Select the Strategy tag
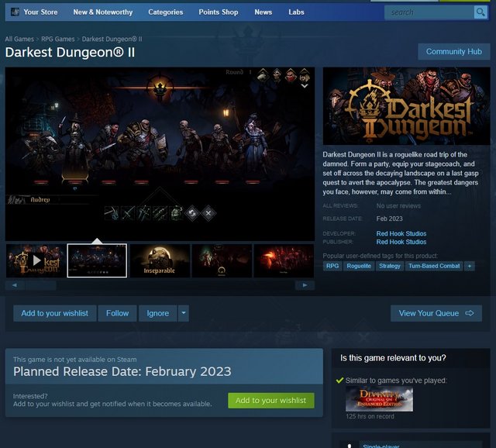 coord(390,266)
